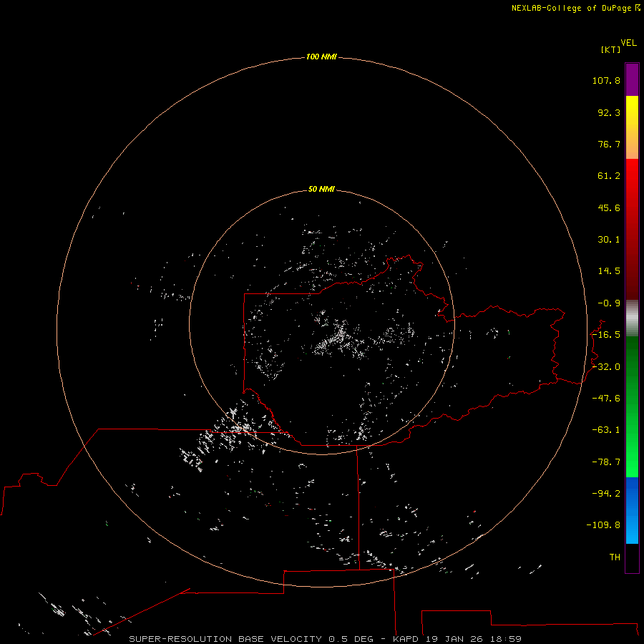Click the -32.0 legend value

(x=606, y=367)
